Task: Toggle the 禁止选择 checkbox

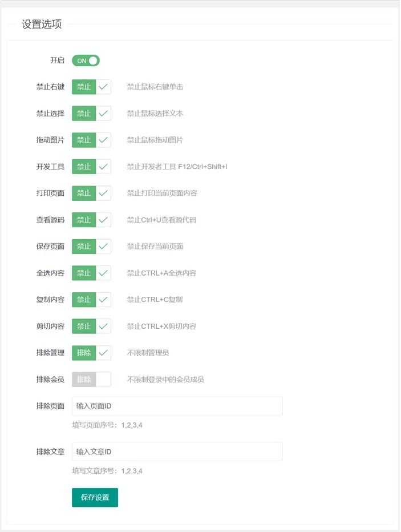Action: [91, 114]
